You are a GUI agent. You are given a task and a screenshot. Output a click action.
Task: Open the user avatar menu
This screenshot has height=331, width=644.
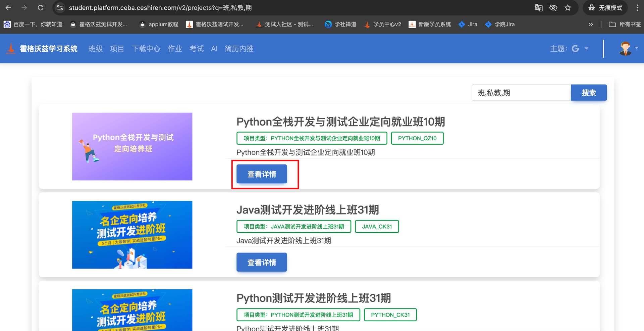628,48
